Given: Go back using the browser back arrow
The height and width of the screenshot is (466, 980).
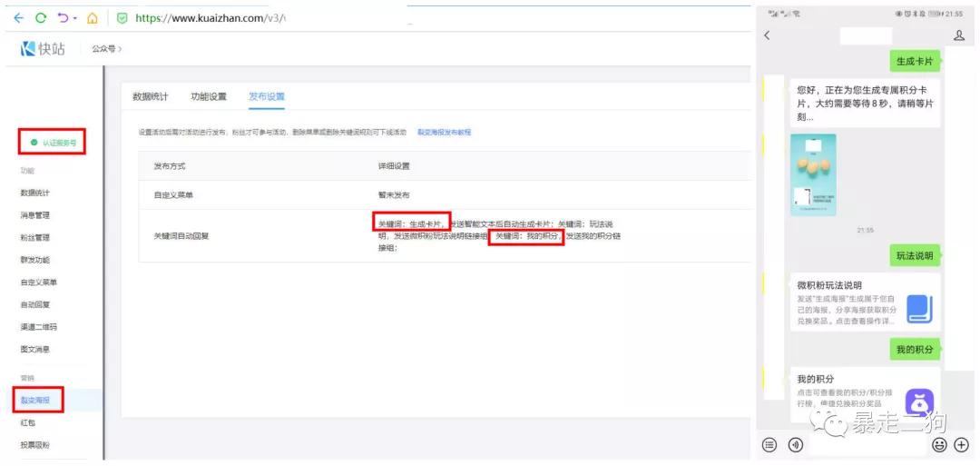Looking at the screenshot, I should 19,18.
